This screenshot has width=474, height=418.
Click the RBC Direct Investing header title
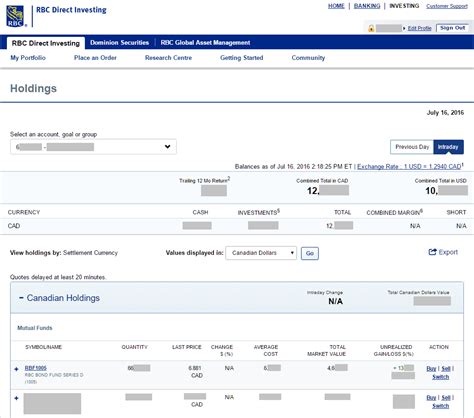pyautogui.click(x=71, y=10)
